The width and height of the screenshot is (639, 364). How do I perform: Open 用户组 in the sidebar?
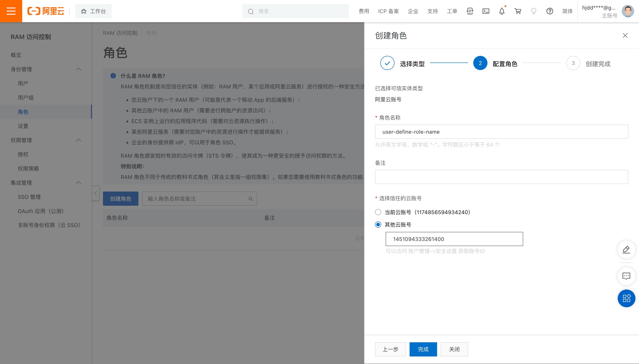[x=26, y=98]
